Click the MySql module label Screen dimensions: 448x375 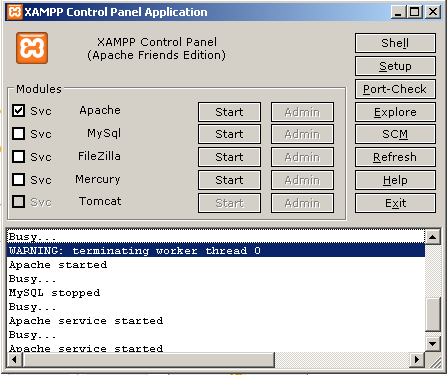(104, 134)
